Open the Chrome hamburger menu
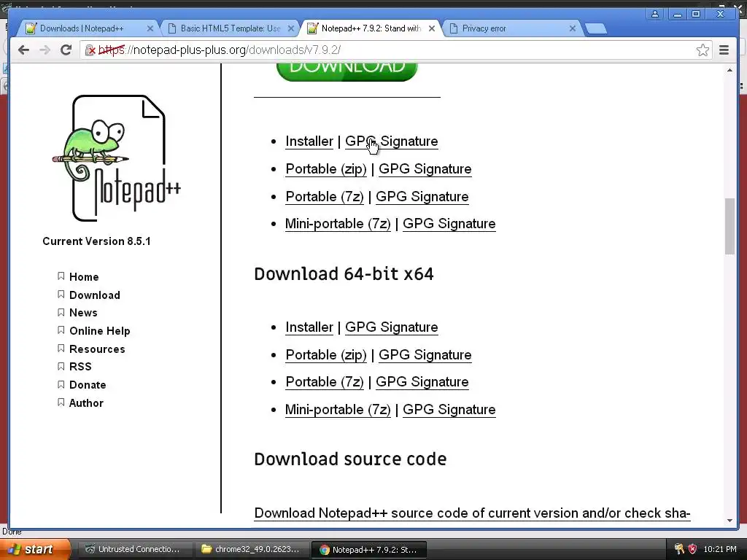747x560 pixels. tap(724, 50)
